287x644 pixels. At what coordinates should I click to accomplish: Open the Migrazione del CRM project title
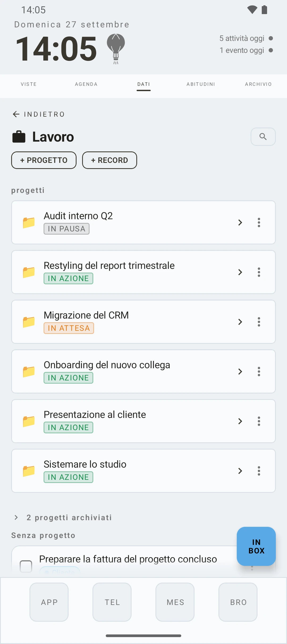pos(86,315)
